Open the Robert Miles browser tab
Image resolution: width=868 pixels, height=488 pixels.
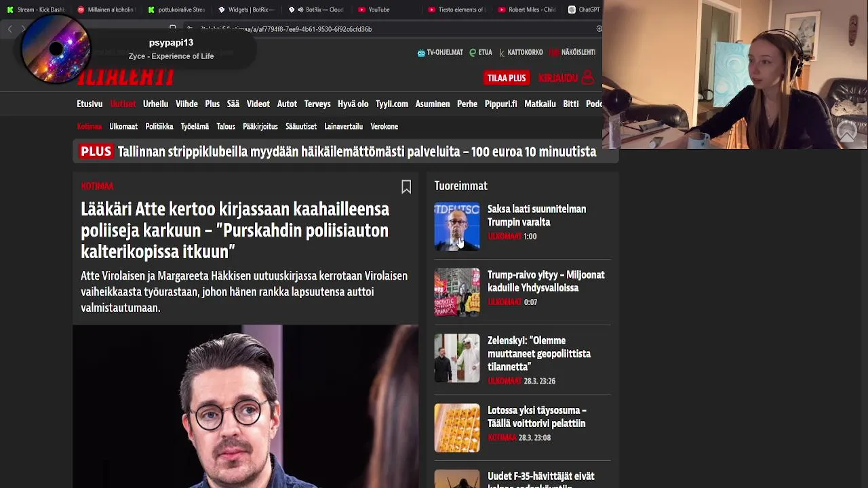point(527,9)
